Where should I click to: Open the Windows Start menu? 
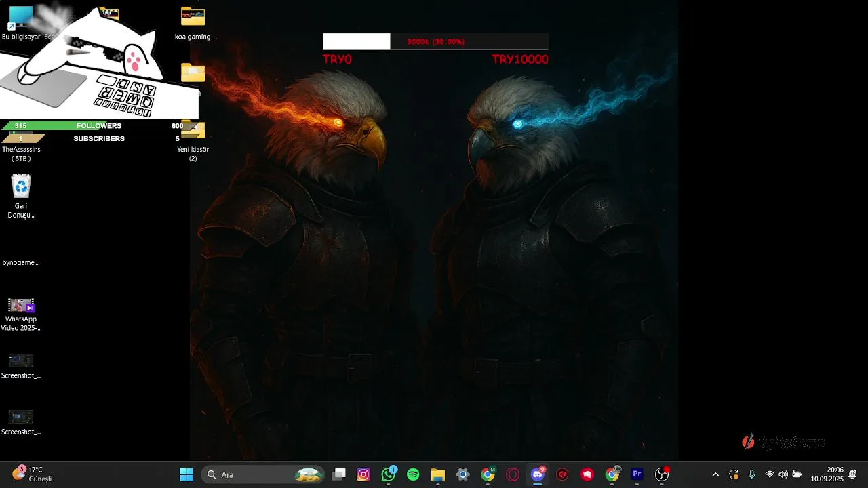point(186,474)
